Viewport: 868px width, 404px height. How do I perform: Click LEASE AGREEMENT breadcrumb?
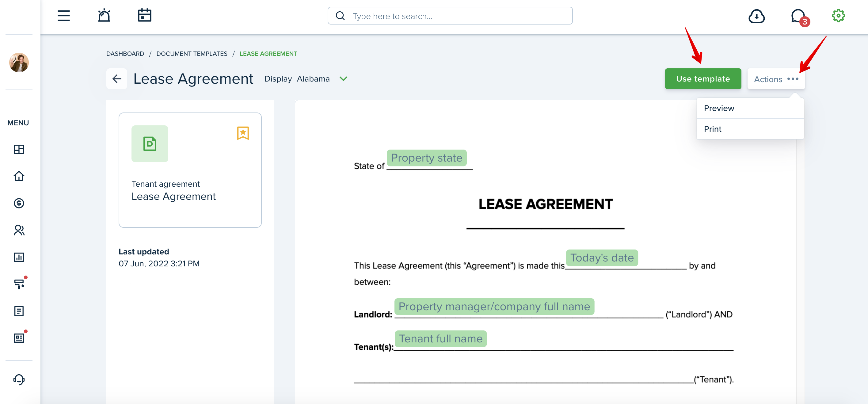click(x=268, y=54)
